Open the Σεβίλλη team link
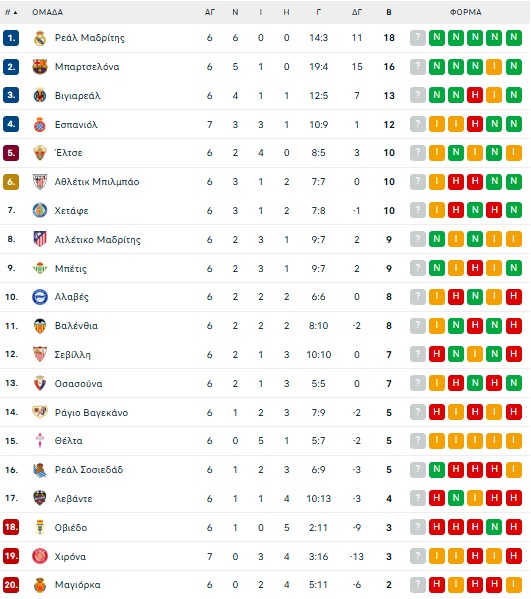The image size is (531, 599). (x=73, y=355)
